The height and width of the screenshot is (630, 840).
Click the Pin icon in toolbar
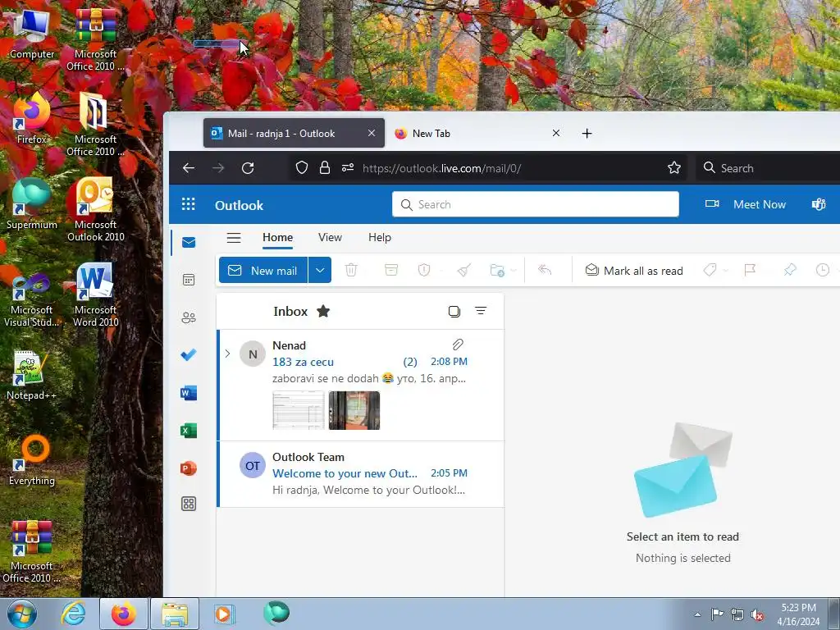(790, 270)
